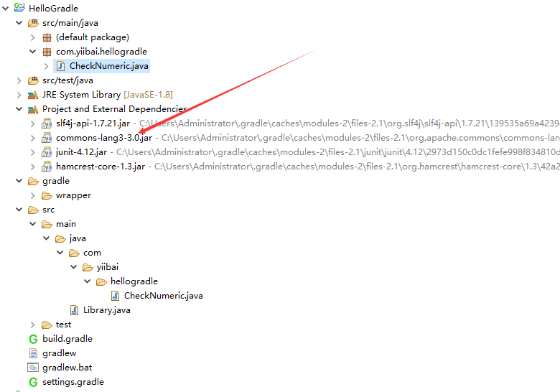Select the junit-4.12.jar label
560x392 pixels.
point(81,152)
